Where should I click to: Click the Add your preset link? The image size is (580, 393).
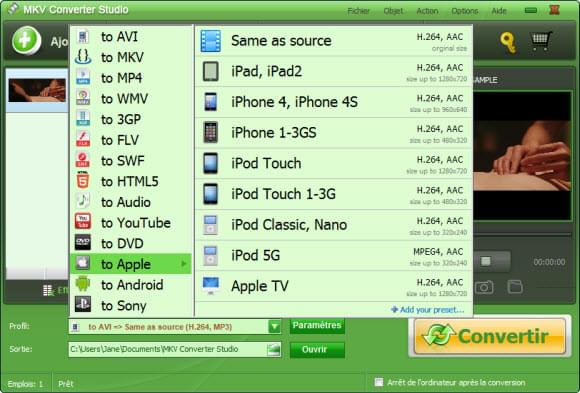[x=428, y=309]
